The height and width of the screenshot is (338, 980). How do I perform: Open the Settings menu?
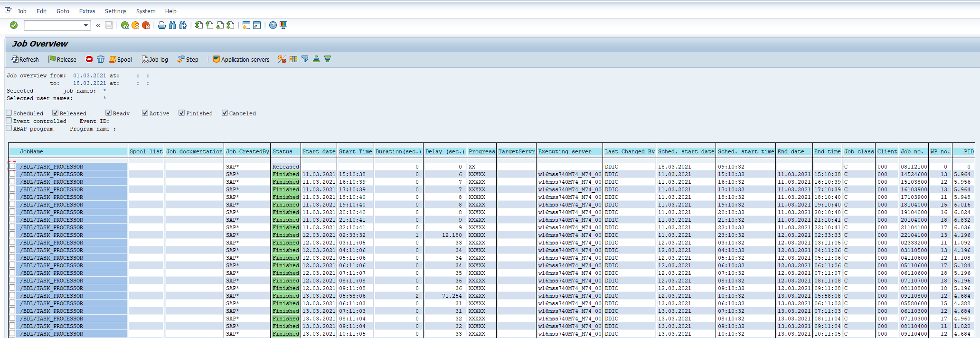[x=115, y=11]
